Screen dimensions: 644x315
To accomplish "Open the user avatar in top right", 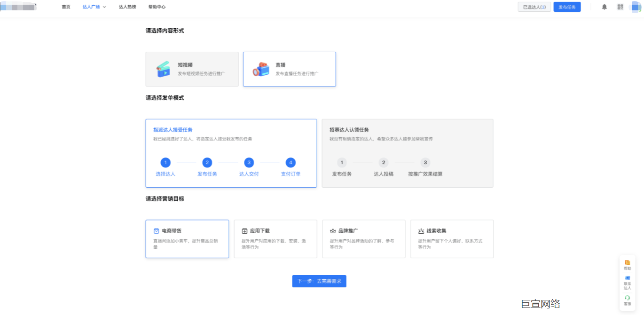I will pos(635,7).
